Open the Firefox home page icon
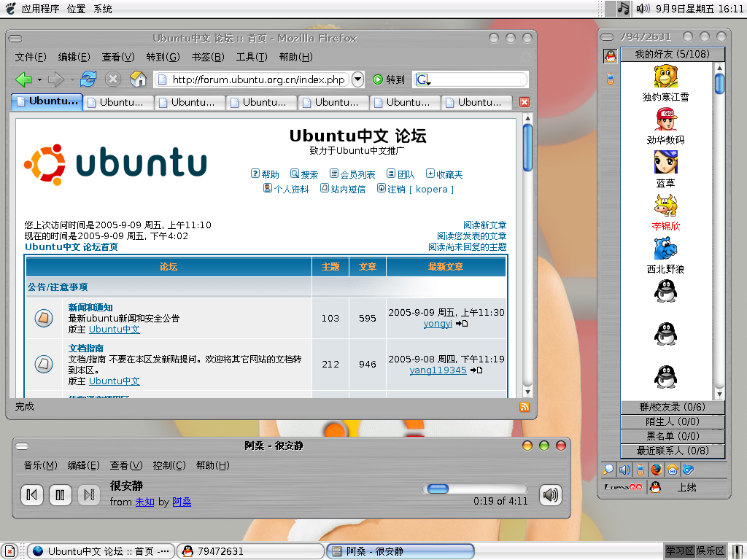The image size is (747, 560). (138, 79)
